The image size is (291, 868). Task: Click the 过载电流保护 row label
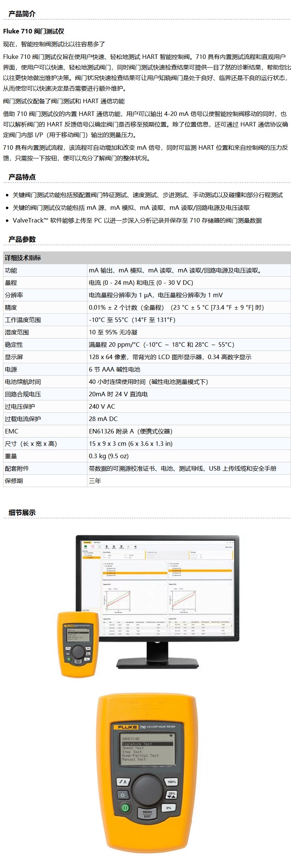click(23, 419)
